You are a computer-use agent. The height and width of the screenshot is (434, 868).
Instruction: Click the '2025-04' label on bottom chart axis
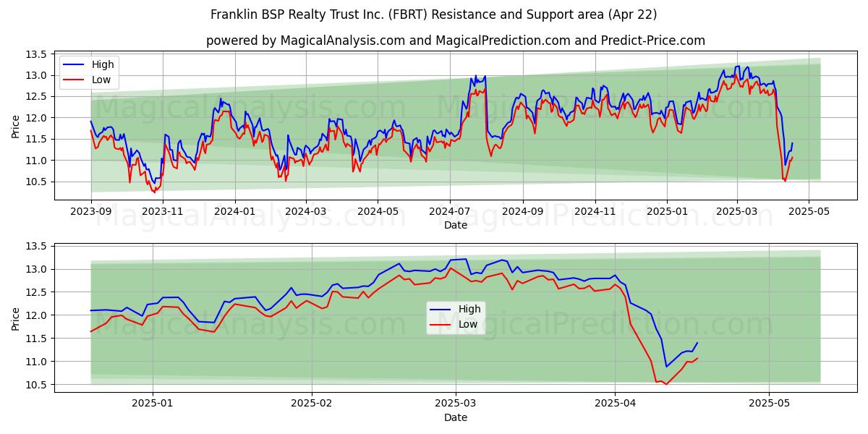614,404
